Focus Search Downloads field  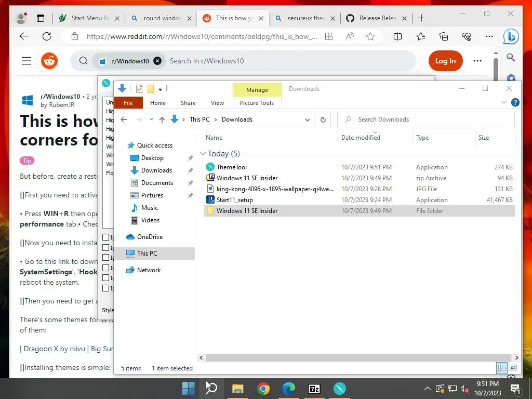pyautogui.click(x=426, y=119)
